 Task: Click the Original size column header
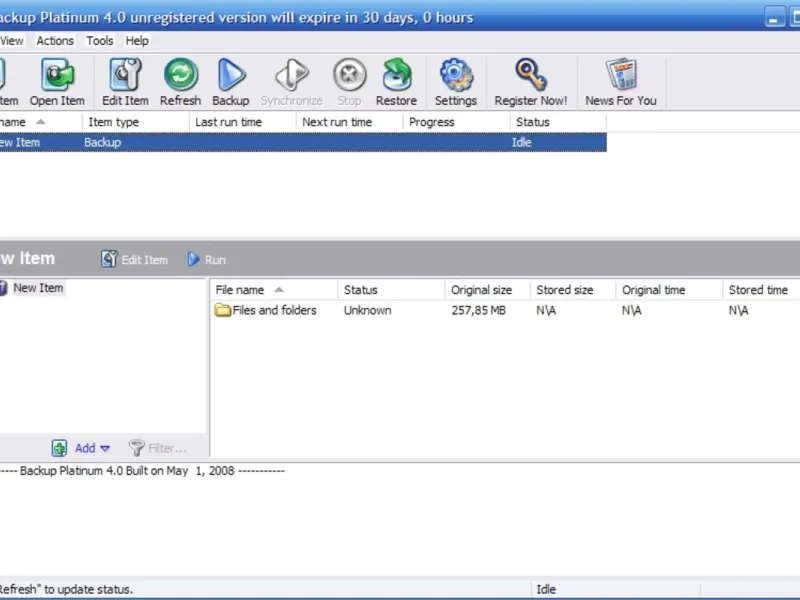(x=481, y=290)
